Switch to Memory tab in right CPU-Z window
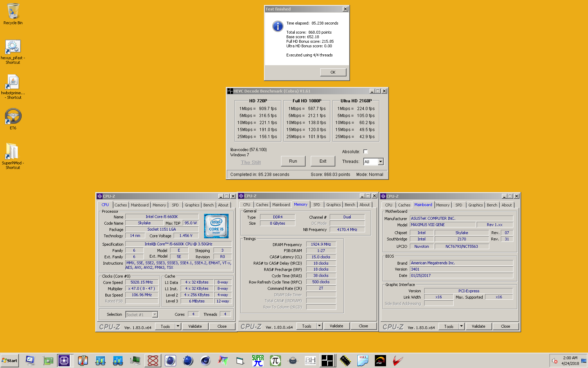Screen dimensions: 588x368 pyautogui.click(x=443, y=205)
